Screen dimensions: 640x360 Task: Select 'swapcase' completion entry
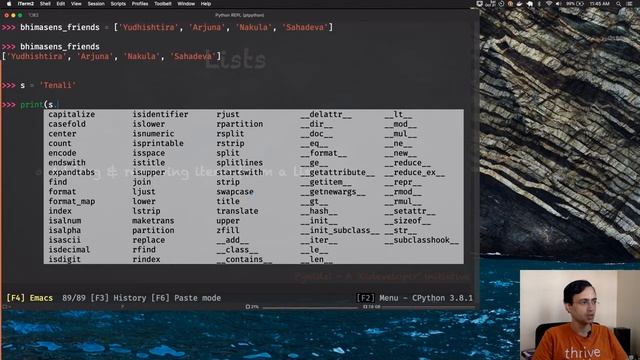click(x=235, y=192)
